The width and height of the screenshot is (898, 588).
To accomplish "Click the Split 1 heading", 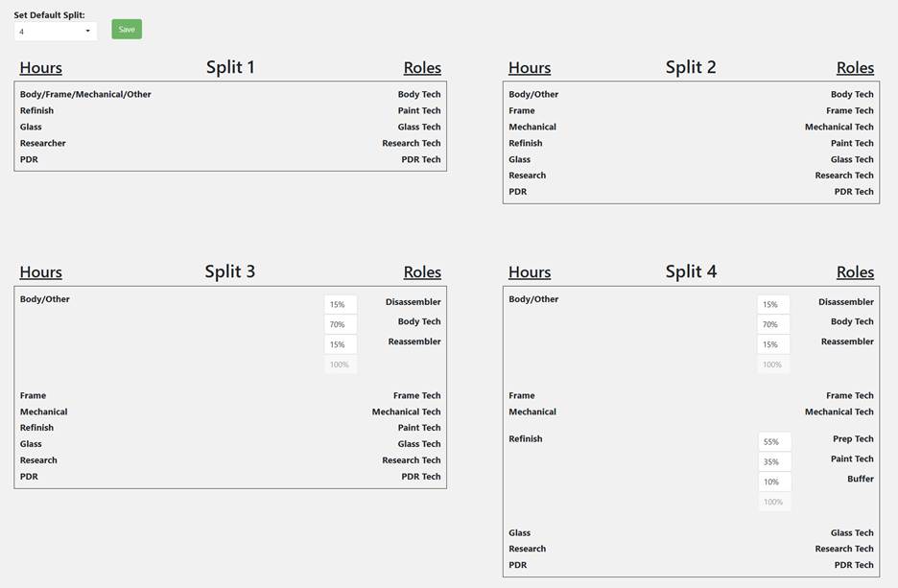I will 230,67.
